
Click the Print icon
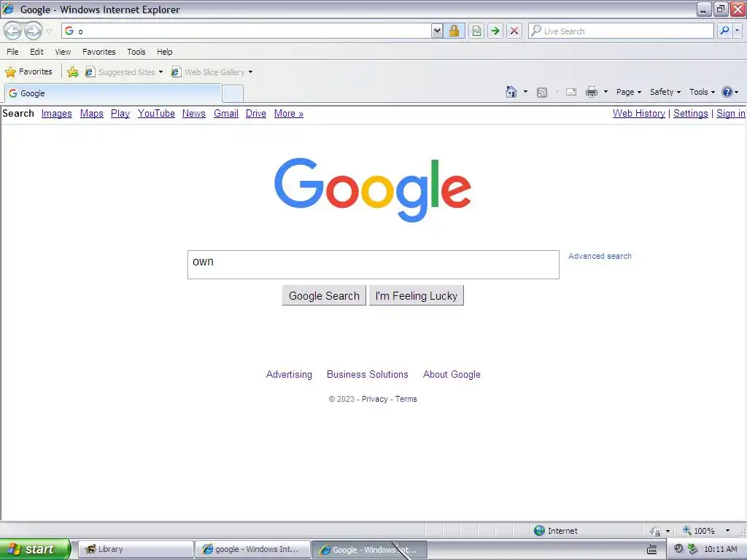[x=591, y=92]
